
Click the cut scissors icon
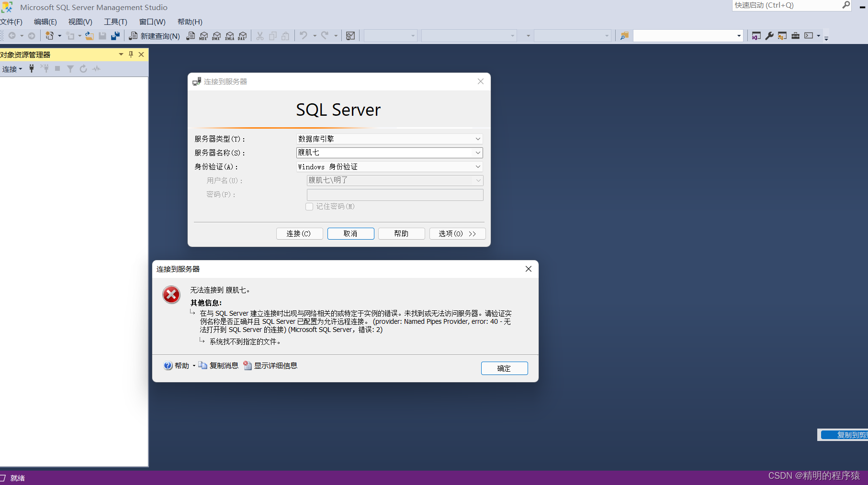coord(260,36)
